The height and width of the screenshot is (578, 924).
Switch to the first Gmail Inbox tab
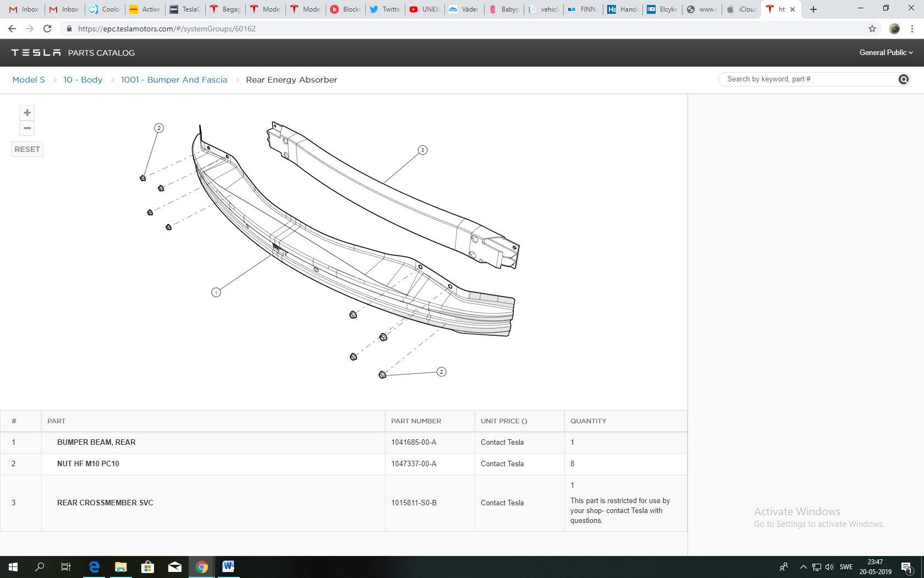pyautogui.click(x=24, y=9)
